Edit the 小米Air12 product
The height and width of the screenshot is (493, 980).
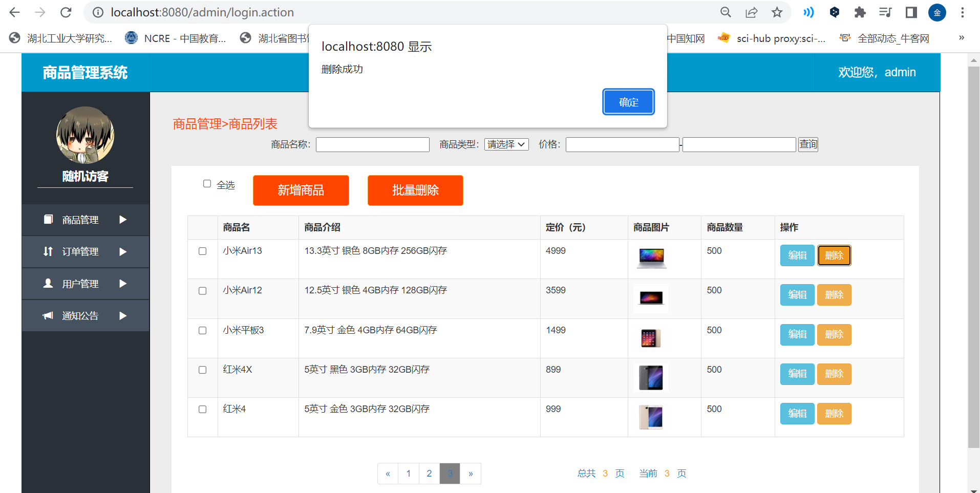point(797,295)
